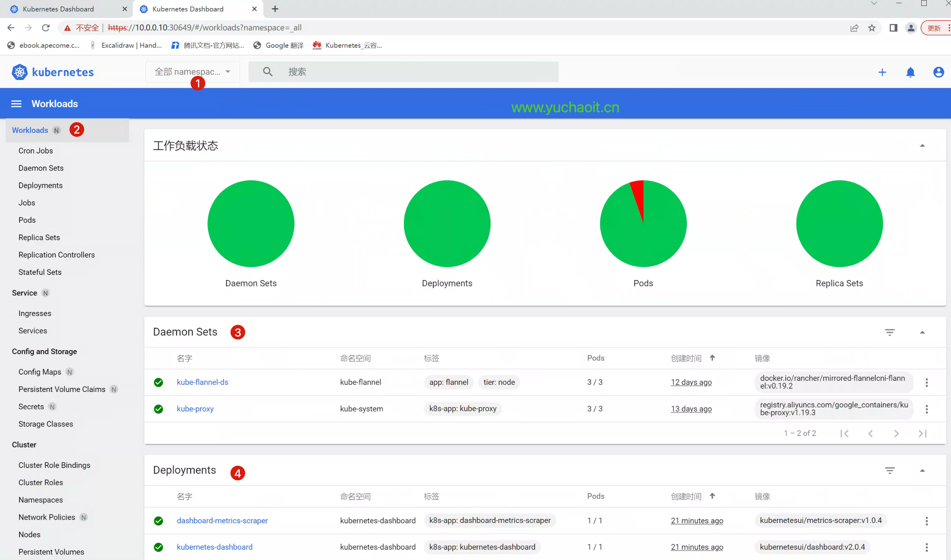Open the dashboard-metrics-scraper deployment link

(222, 520)
